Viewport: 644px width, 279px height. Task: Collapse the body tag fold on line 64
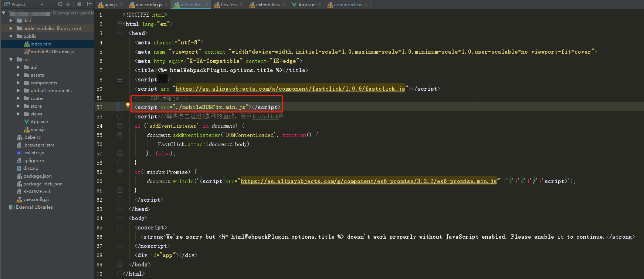tap(120, 218)
